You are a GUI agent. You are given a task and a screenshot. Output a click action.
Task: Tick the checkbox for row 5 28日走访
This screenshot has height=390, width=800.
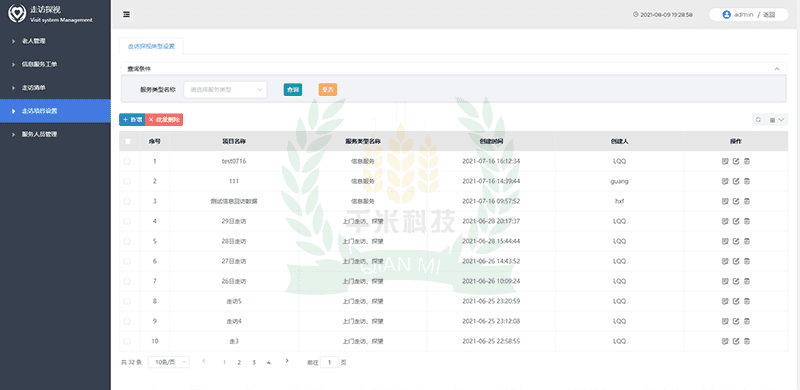128,241
